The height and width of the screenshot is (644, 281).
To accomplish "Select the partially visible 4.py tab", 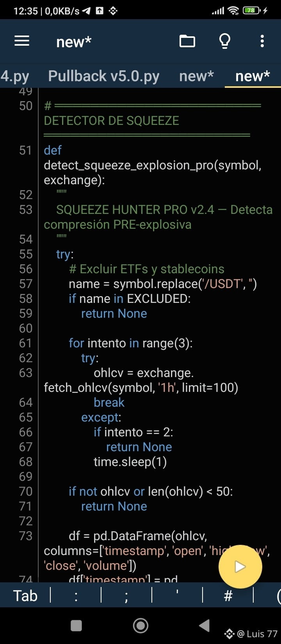I will (15, 76).
